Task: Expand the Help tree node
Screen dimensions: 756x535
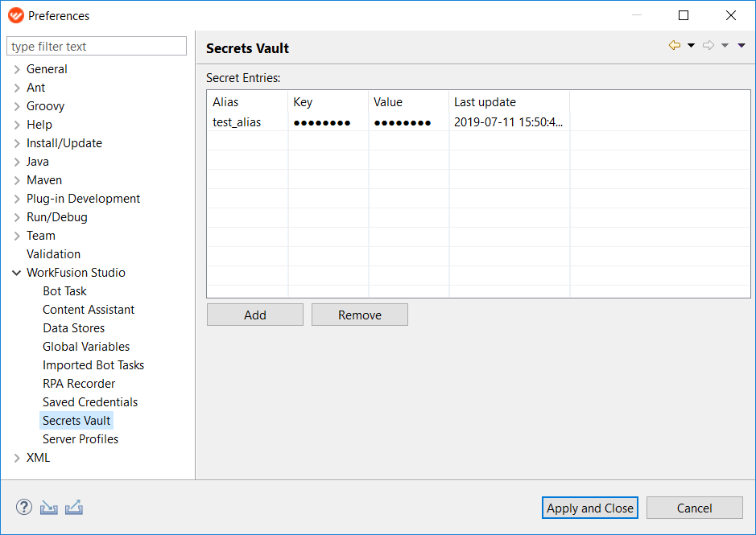Action: click(17, 125)
